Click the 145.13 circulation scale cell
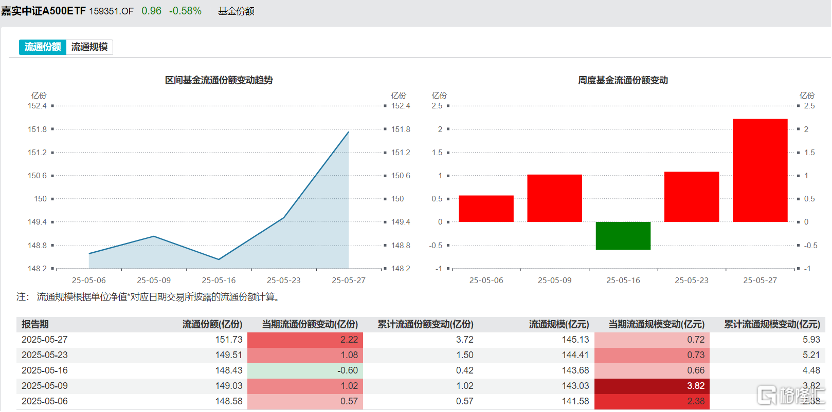 [x=576, y=340]
